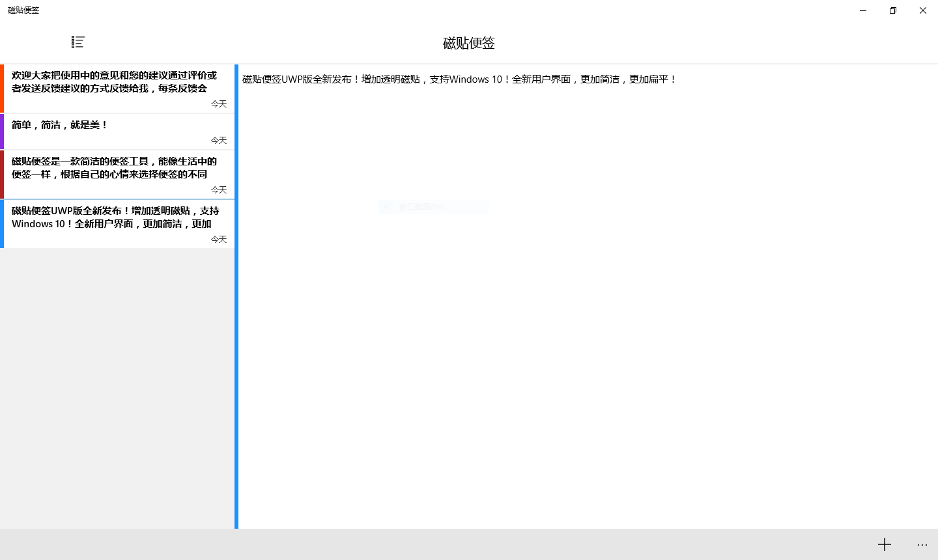The width and height of the screenshot is (938, 560).
Task: Click 今天 date on the orange note
Action: tap(219, 104)
